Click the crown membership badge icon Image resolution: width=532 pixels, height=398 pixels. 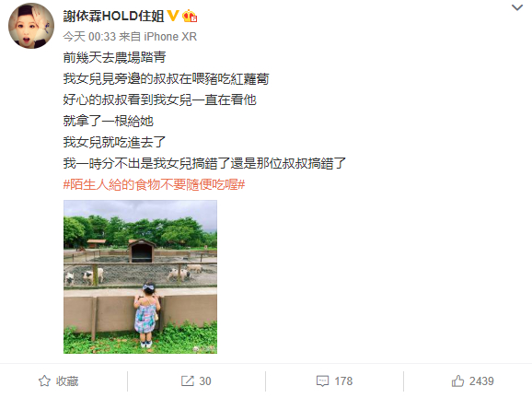pyautogui.click(x=190, y=16)
